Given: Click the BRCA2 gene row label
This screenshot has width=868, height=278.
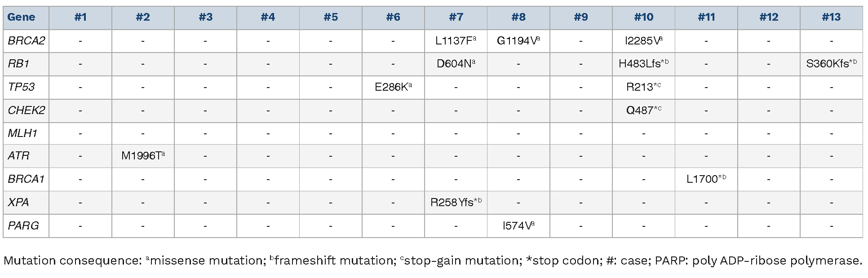Looking at the screenshot, I should (x=26, y=41).
